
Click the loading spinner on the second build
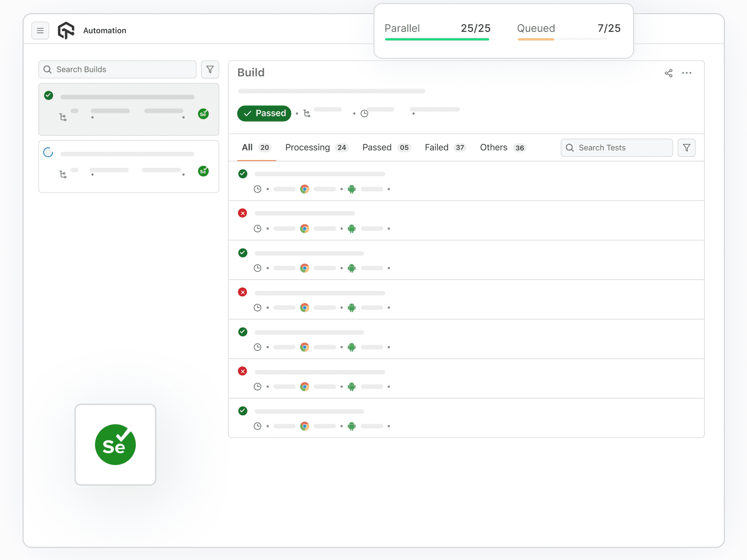click(x=48, y=152)
